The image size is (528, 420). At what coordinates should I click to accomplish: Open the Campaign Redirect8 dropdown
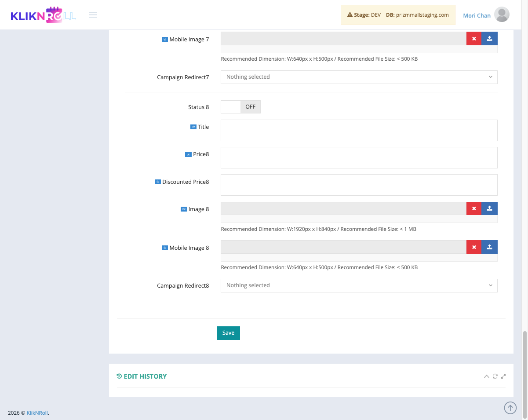[359, 285]
